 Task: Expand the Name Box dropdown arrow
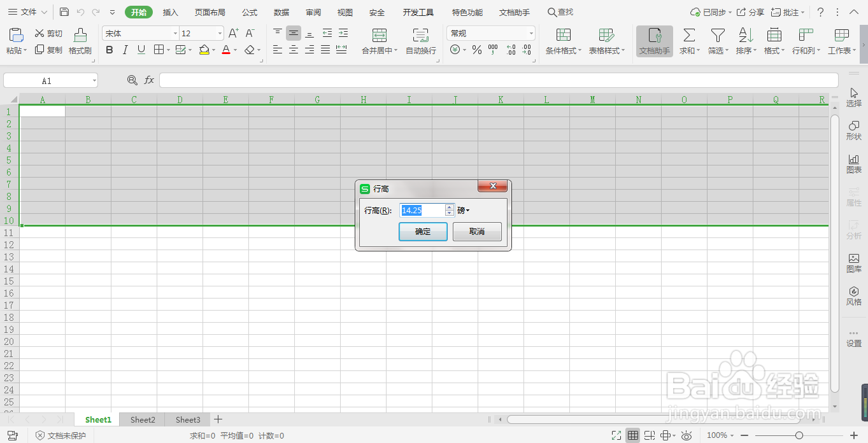(x=94, y=81)
